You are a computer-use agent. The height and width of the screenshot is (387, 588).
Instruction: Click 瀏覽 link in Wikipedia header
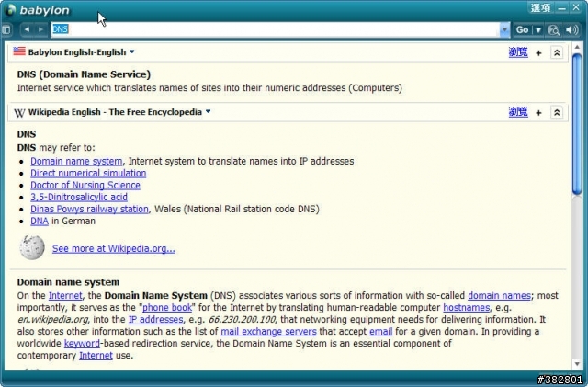[518, 112]
